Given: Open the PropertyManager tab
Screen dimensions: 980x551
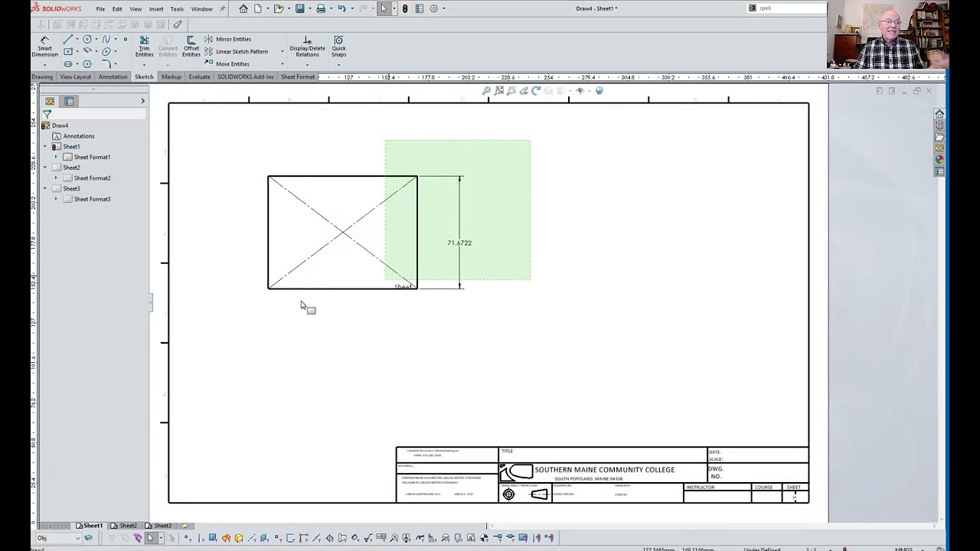Looking at the screenshot, I should (x=69, y=101).
